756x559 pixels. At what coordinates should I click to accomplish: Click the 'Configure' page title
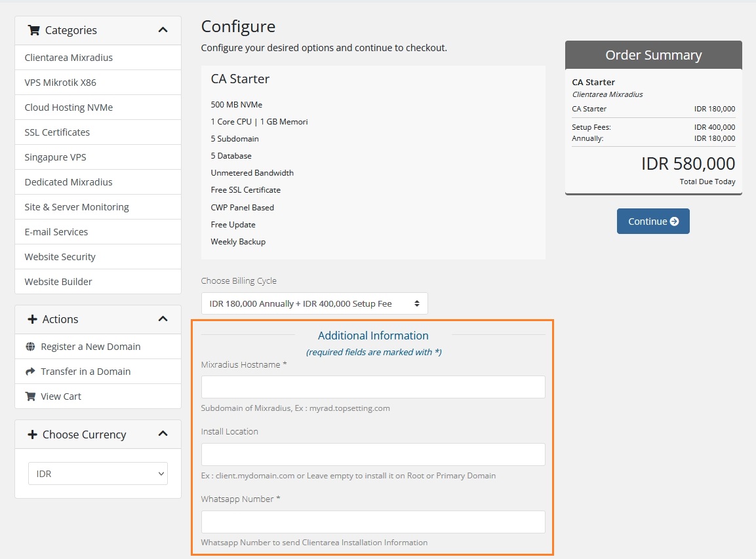pos(238,26)
